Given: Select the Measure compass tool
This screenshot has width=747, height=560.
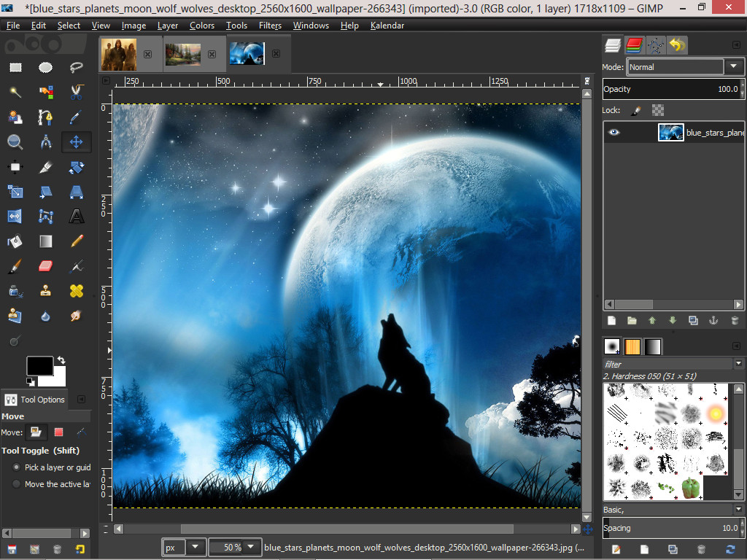Looking at the screenshot, I should click(46, 142).
